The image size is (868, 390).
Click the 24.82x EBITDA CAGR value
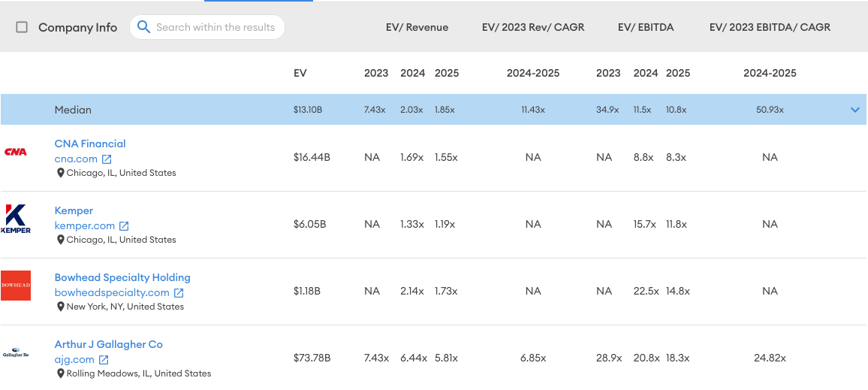pyautogui.click(x=770, y=358)
